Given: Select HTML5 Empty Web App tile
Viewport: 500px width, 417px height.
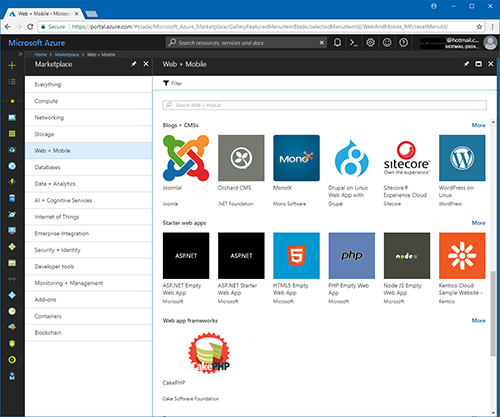Looking at the screenshot, I should (x=296, y=256).
